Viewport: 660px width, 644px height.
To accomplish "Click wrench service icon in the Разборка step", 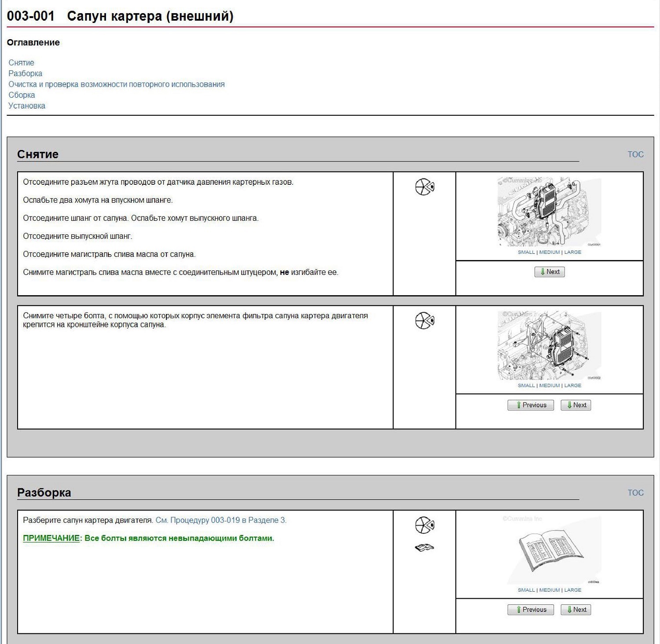I will (425, 525).
